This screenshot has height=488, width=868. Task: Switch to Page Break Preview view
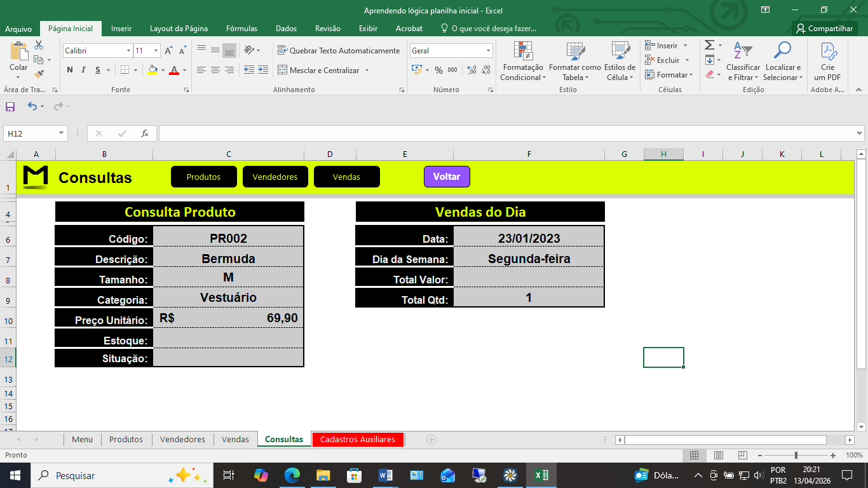coord(743,456)
